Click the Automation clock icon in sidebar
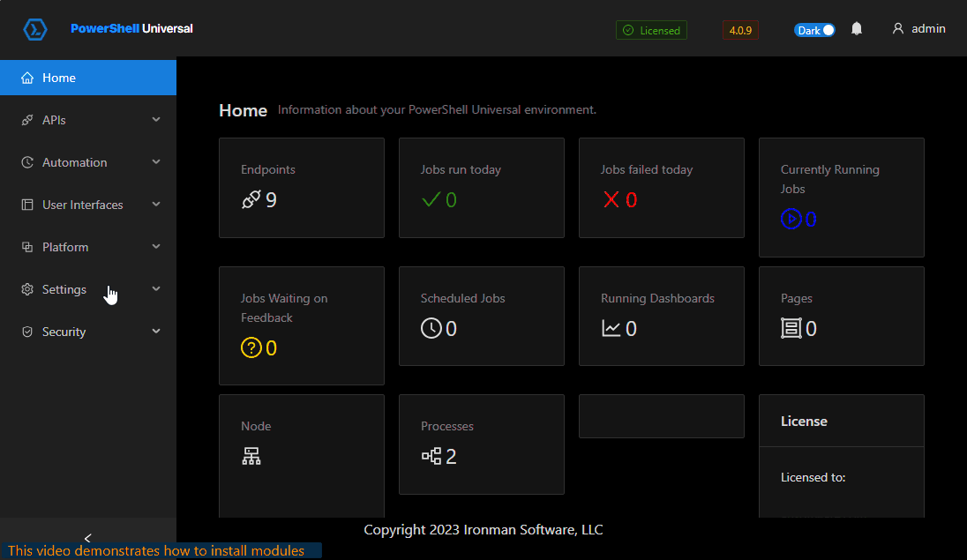 point(27,162)
